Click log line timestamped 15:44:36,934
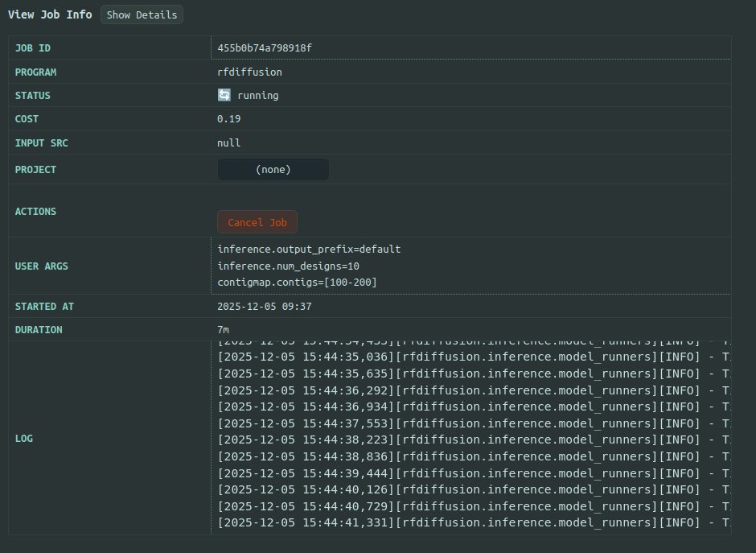Viewport: 756px width, 553px height. (x=474, y=406)
